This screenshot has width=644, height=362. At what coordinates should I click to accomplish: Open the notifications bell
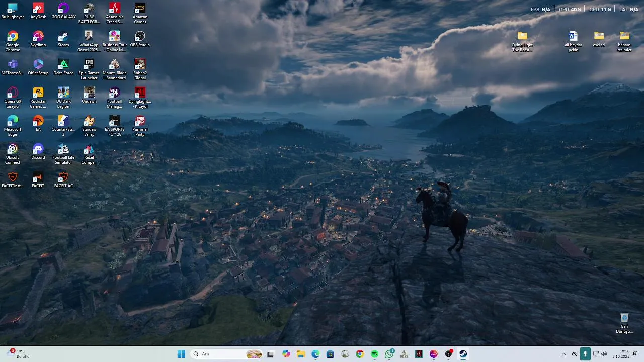coord(635,354)
